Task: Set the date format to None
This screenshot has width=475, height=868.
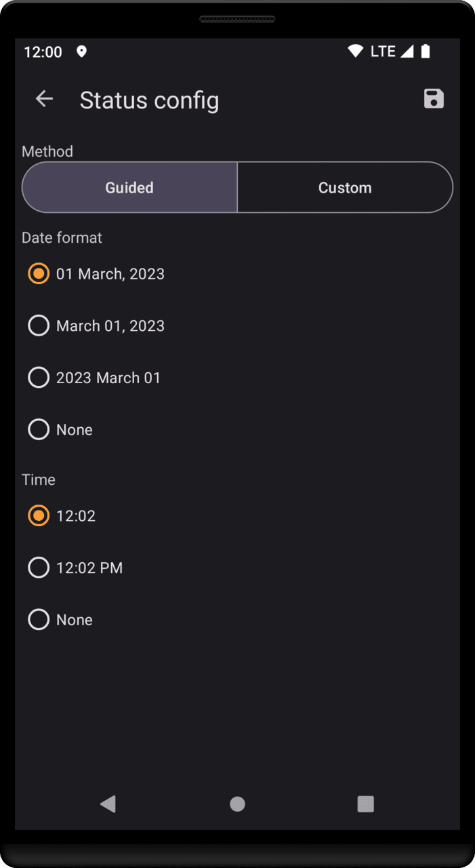Action: click(39, 430)
